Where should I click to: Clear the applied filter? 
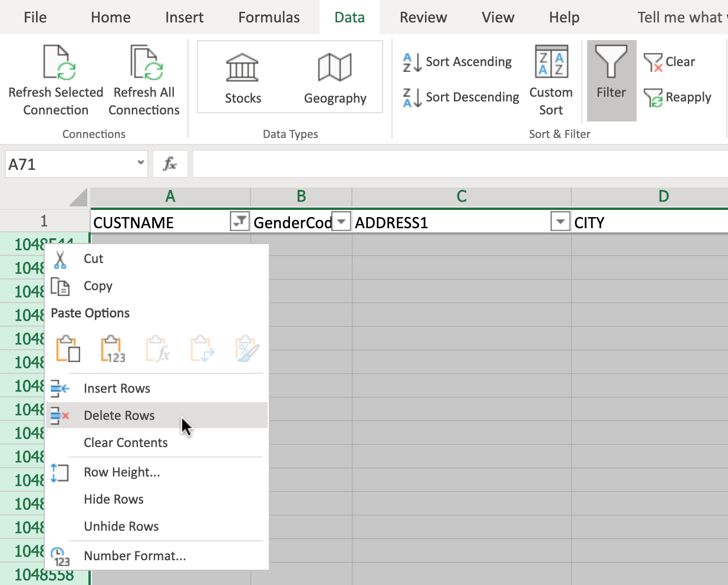tap(670, 62)
